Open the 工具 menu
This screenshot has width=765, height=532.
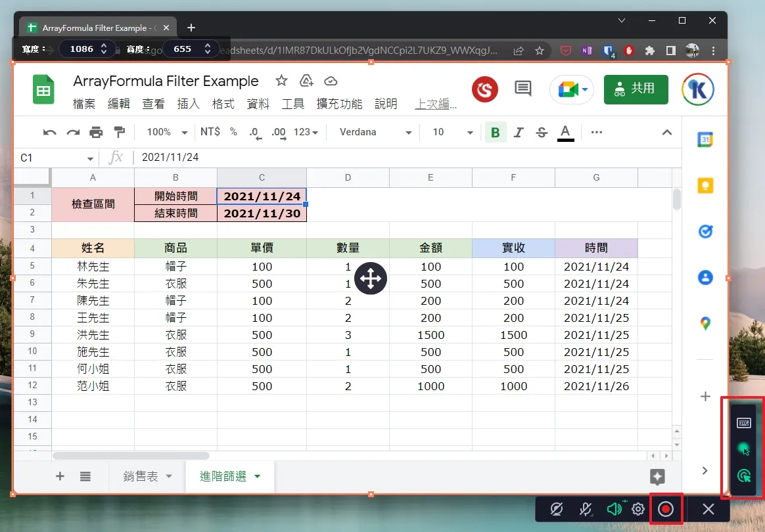292,104
